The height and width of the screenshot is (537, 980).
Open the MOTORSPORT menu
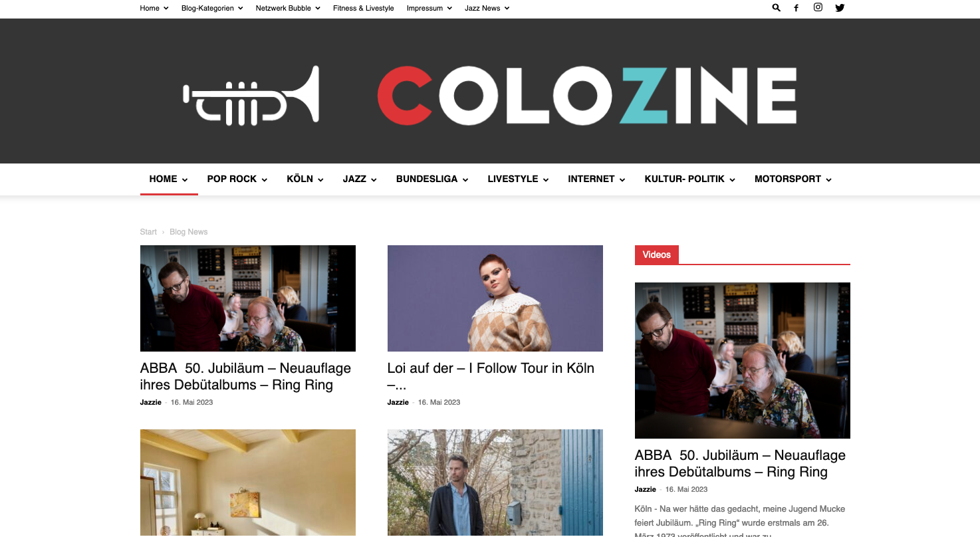pos(793,179)
